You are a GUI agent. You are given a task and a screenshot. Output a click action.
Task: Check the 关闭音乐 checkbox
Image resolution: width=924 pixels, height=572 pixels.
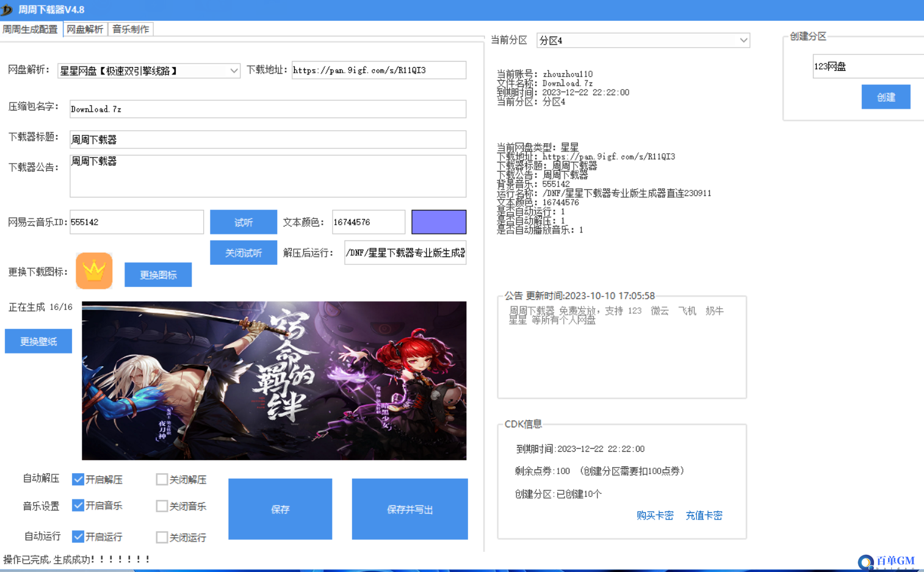162,505
